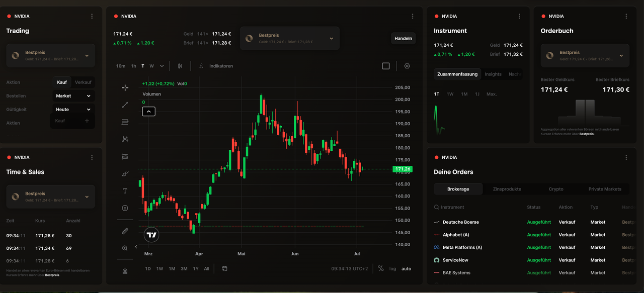Select the brush drawing tool

click(x=125, y=174)
